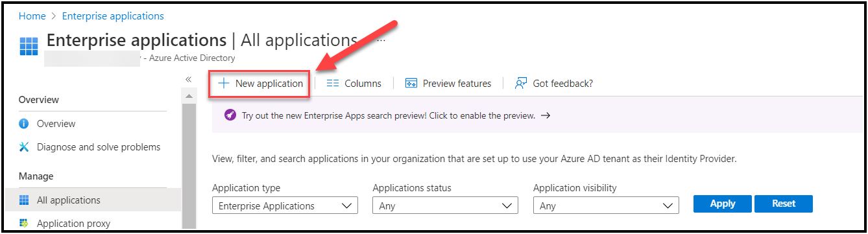Click the plus icon for New application
Screen dimensions: 868x234
(x=224, y=83)
